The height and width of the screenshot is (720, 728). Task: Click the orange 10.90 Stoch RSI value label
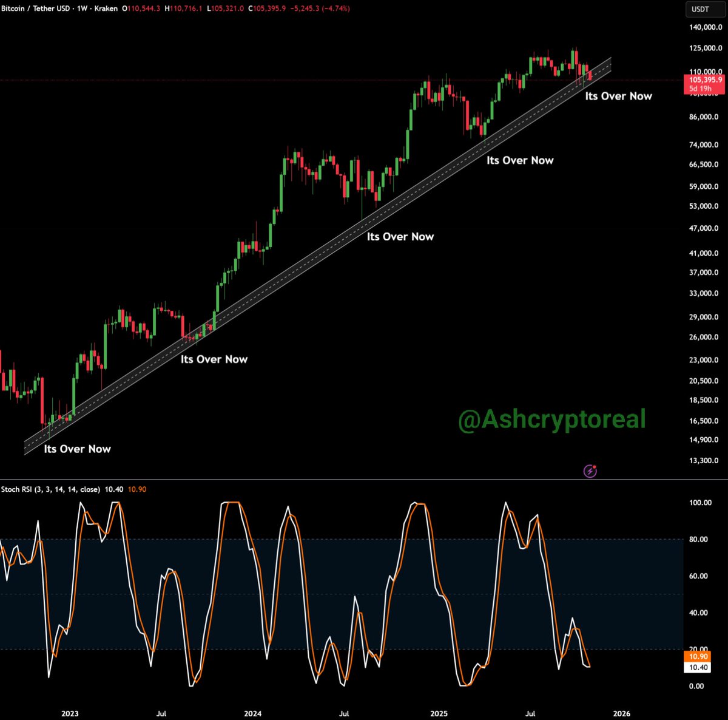click(x=697, y=656)
